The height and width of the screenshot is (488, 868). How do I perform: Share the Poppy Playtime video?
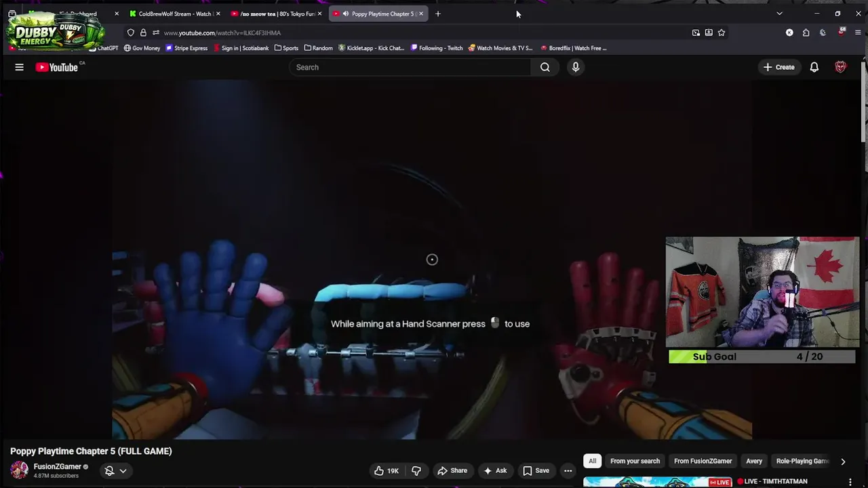coord(452,470)
